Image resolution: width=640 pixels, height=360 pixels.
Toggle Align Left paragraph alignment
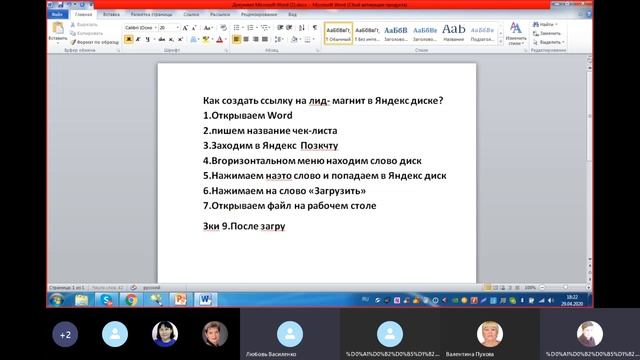pos(236,40)
